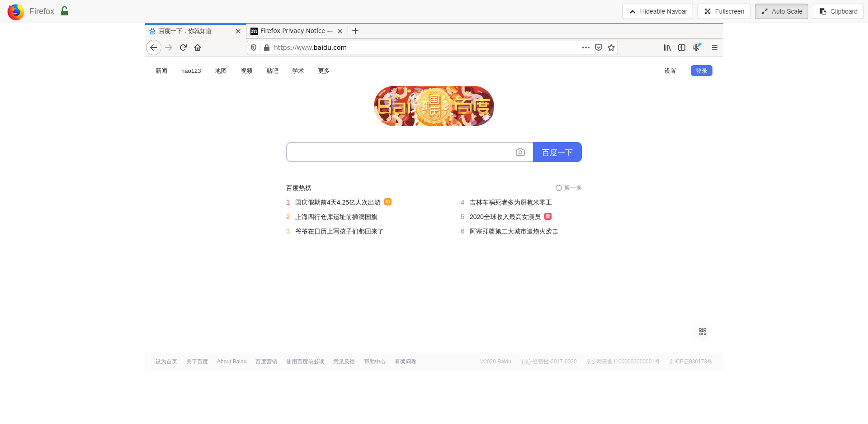Toggle Auto Scale
This screenshot has height=424, width=868.
click(x=782, y=11)
